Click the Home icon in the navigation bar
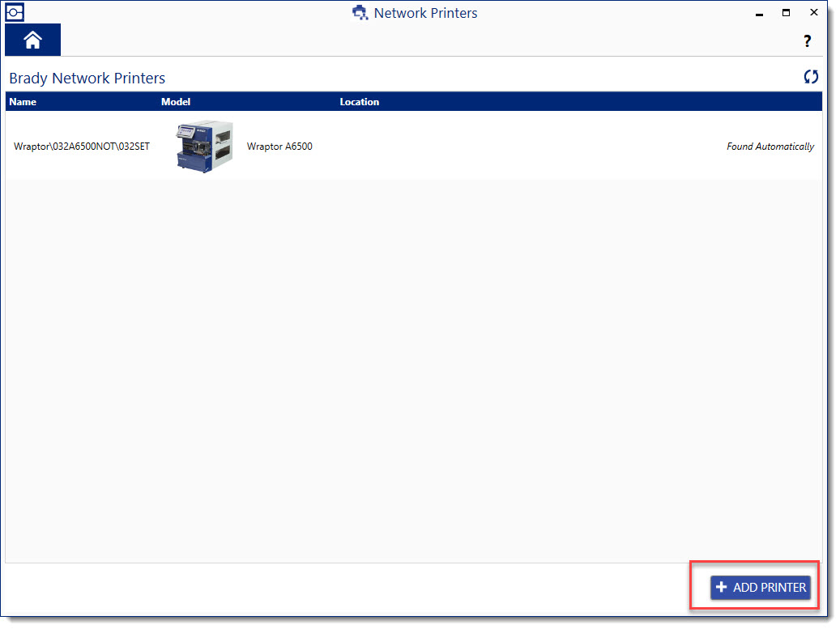840x629 pixels. pos(32,39)
